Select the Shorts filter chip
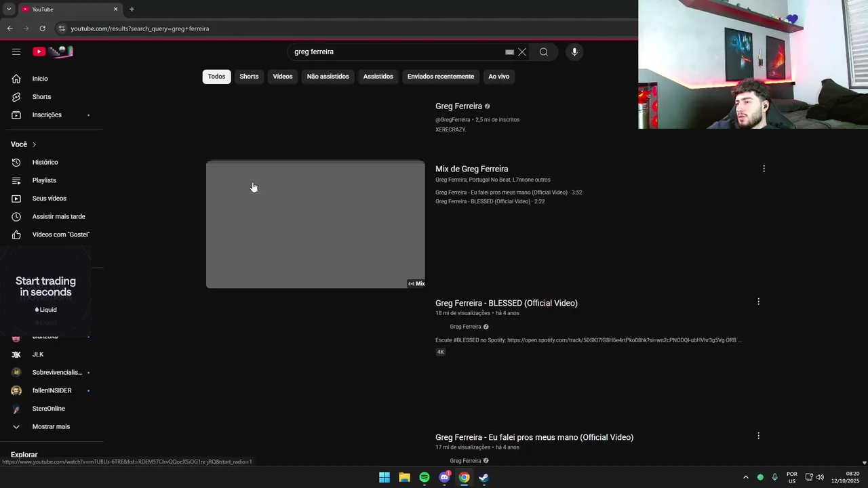868x488 pixels. point(249,77)
